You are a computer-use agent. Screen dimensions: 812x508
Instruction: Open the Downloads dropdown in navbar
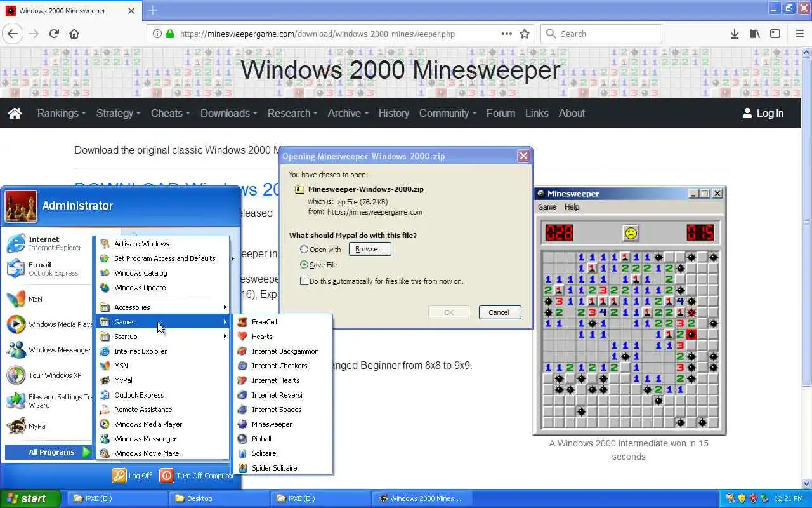click(x=229, y=113)
